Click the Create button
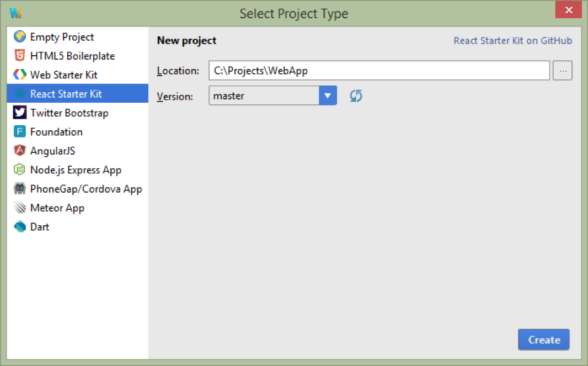This screenshot has height=366, width=588. pyautogui.click(x=543, y=340)
